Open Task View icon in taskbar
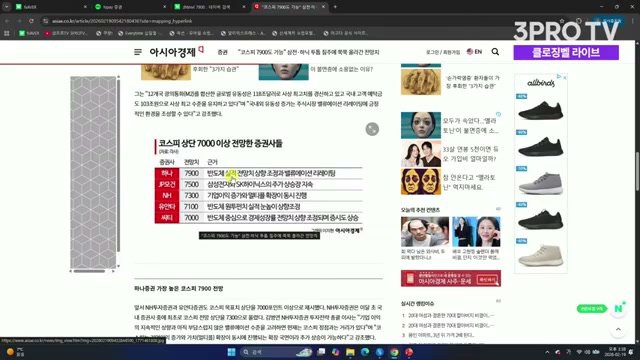Image resolution: width=640 pixels, height=360 pixels. (x=321, y=352)
